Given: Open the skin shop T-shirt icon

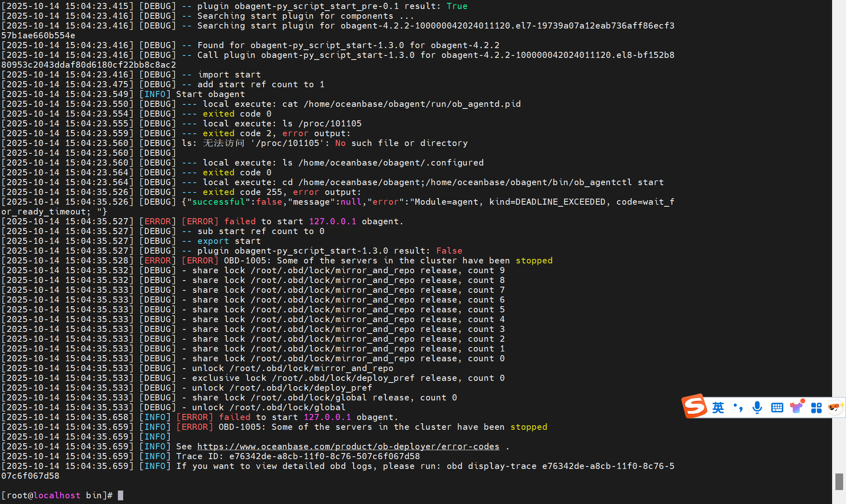Looking at the screenshot, I should (x=796, y=407).
